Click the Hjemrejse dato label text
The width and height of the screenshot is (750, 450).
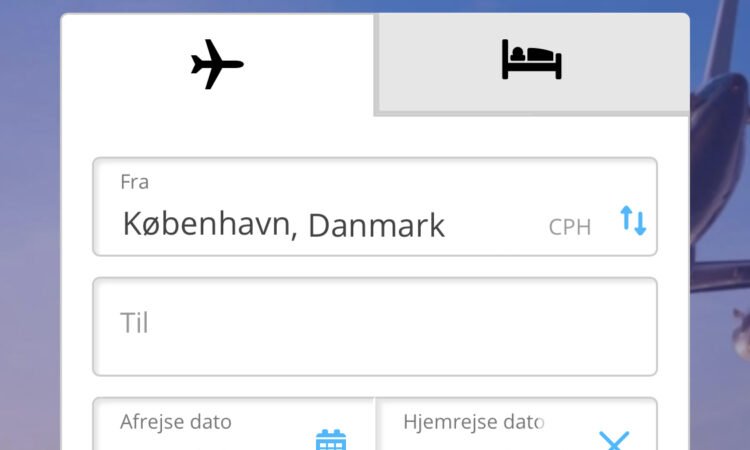coord(474,422)
